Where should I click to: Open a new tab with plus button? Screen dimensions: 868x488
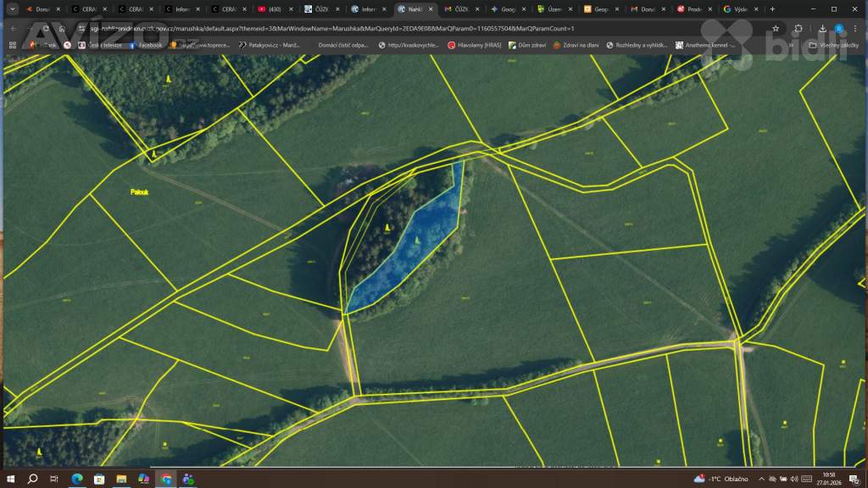click(x=772, y=9)
